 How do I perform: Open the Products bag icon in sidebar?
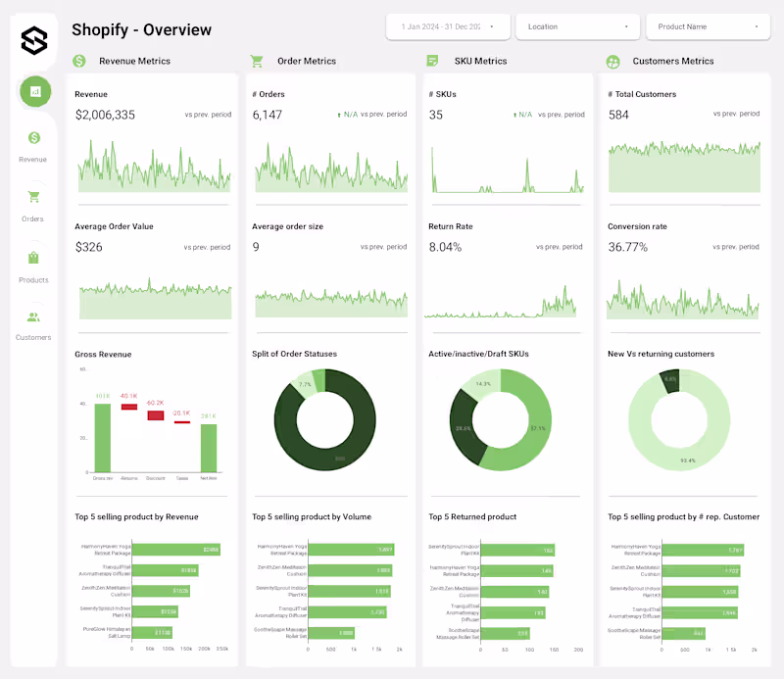point(33,258)
